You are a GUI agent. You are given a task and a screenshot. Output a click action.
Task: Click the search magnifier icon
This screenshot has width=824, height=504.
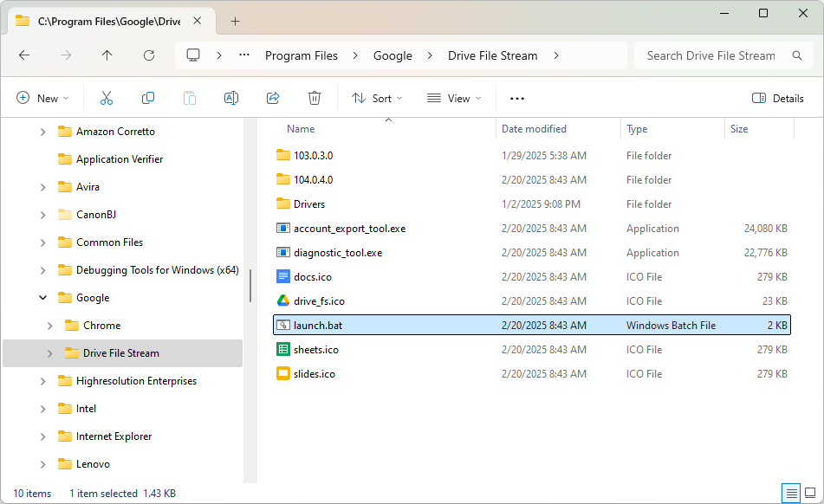click(796, 55)
